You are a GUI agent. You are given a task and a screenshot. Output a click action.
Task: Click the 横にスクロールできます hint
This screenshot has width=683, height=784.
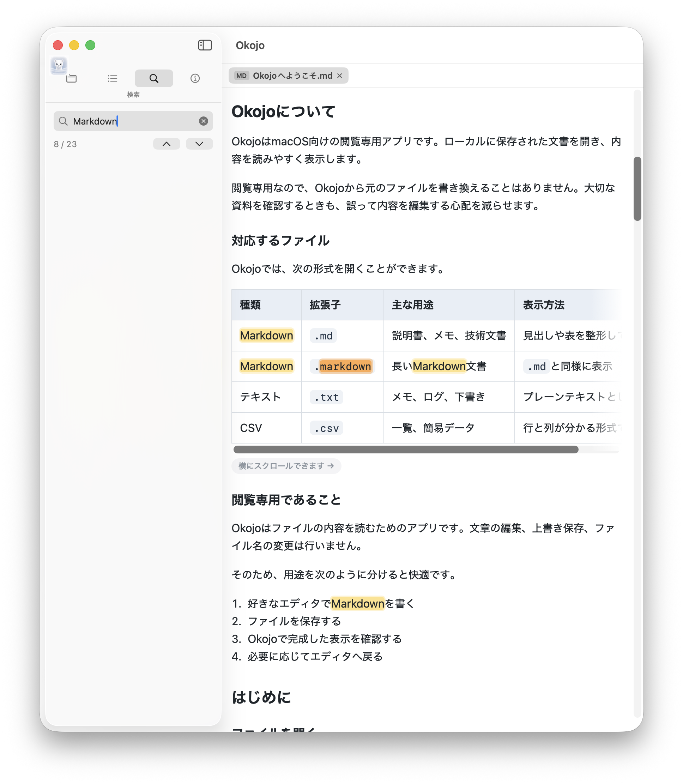[286, 466]
